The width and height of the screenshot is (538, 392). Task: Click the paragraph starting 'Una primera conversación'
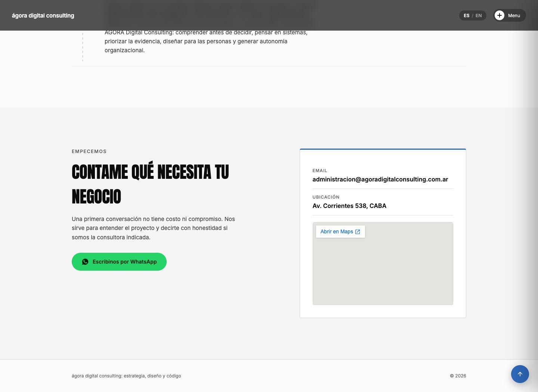153,228
